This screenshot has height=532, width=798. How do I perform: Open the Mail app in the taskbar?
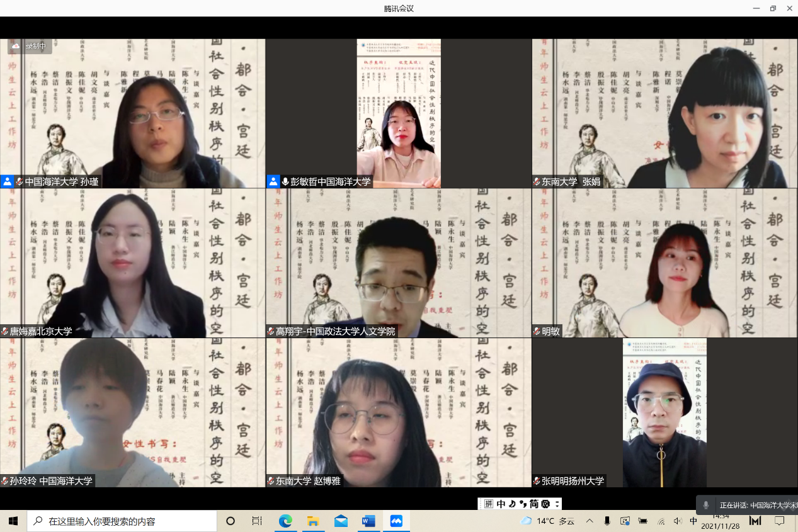click(x=341, y=521)
